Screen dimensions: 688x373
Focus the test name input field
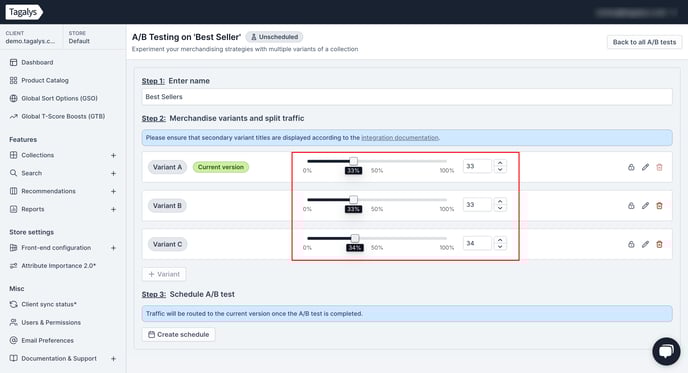point(407,97)
